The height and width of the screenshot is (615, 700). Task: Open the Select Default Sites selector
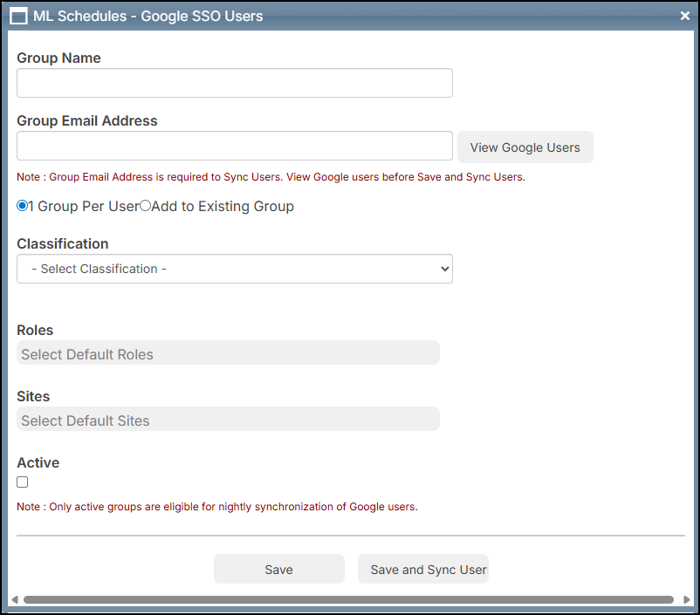pyautogui.click(x=228, y=419)
